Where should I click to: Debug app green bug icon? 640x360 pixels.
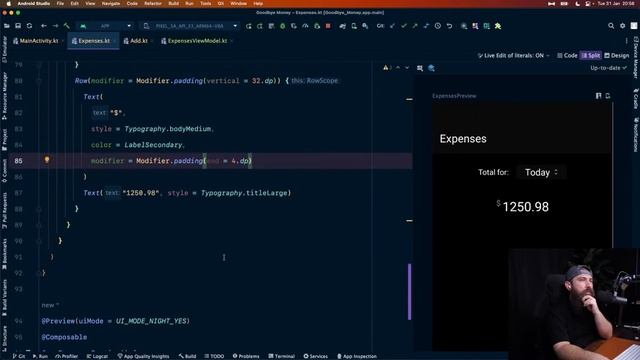click(x=282, y=26)
